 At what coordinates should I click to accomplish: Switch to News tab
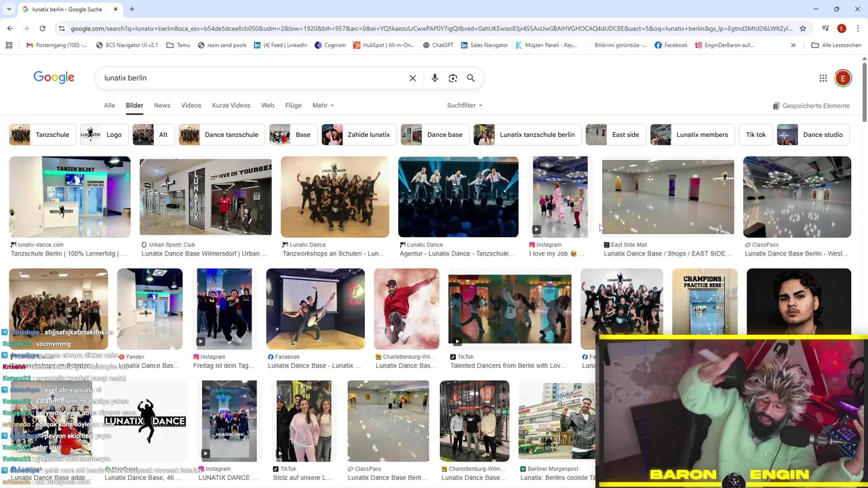(162, 106)
